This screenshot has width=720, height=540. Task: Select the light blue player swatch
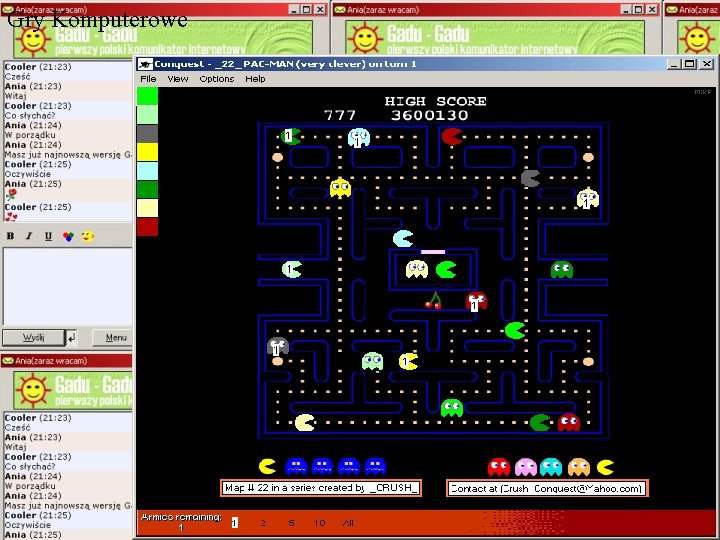tap(147, 171)
